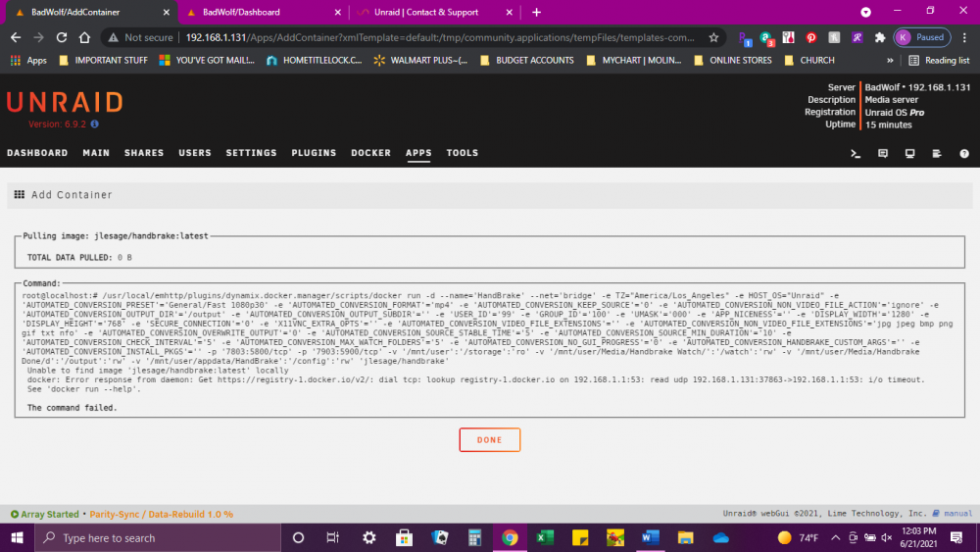Open Chrome three-dot menu
The width and height of the screenshot is (980, 552).
point(964,37)
